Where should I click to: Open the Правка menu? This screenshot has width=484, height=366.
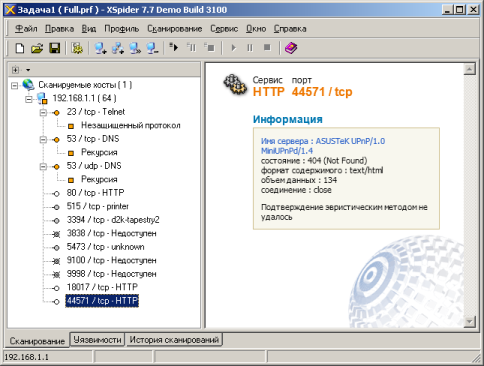pyautogui.click(x=59, y=29)
